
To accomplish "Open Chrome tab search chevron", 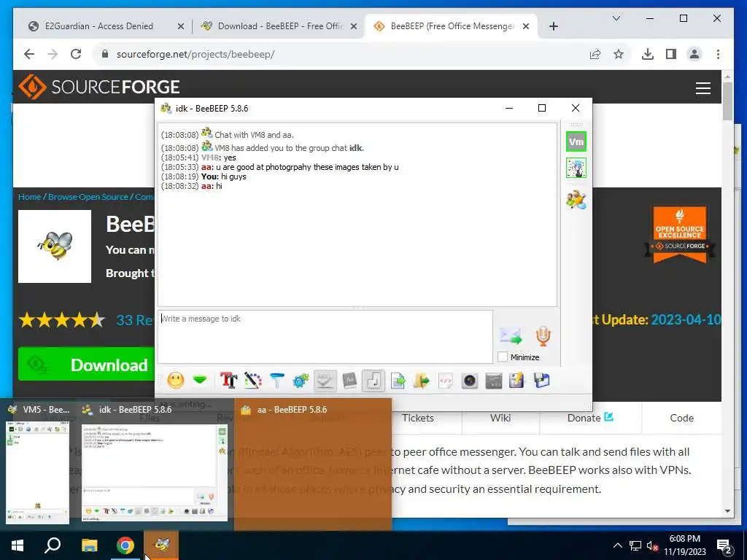I will point(616,18).
